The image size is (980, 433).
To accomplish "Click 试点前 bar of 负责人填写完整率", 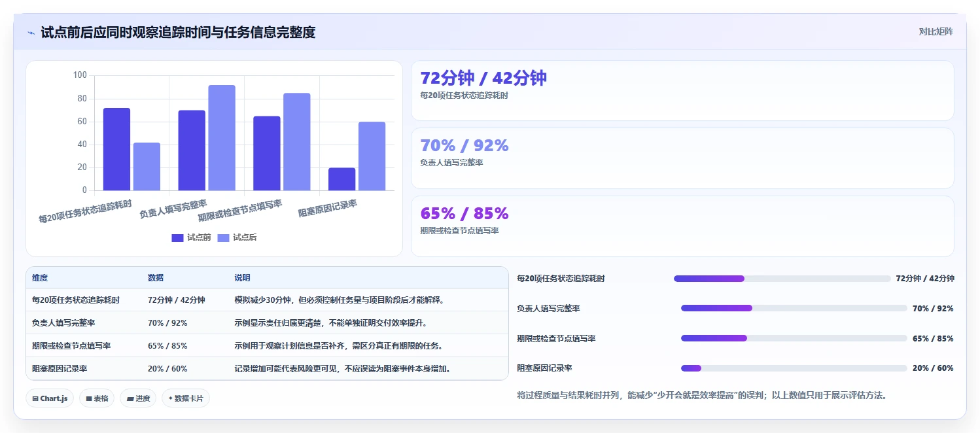I will tap(192, 150).
